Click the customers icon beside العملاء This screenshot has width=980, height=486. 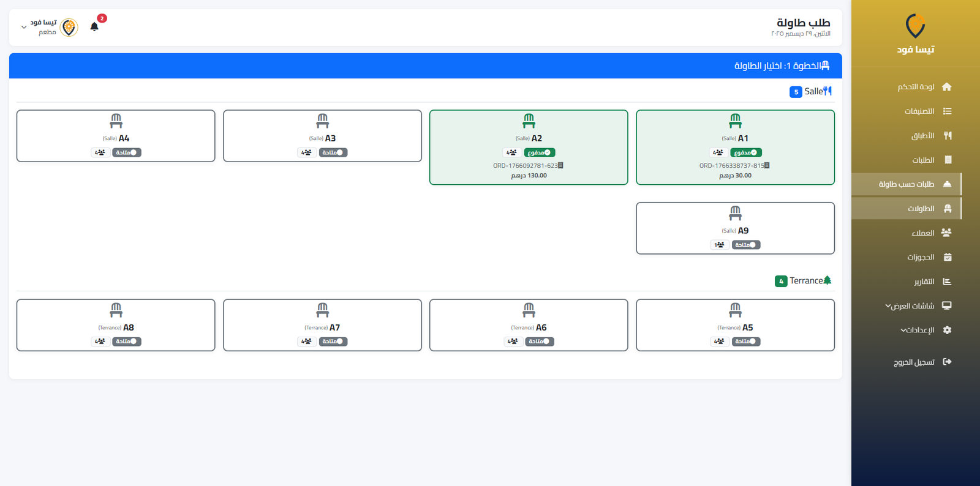point(946,233)
